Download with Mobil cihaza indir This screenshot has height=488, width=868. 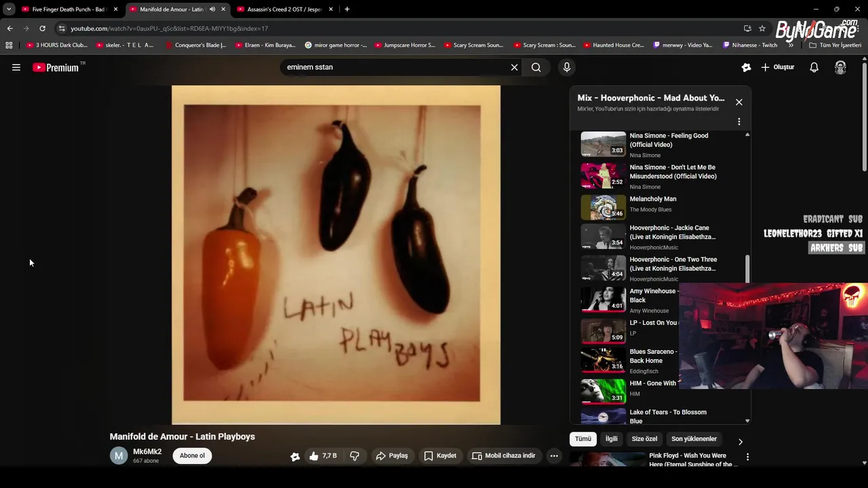pos(503,456)
